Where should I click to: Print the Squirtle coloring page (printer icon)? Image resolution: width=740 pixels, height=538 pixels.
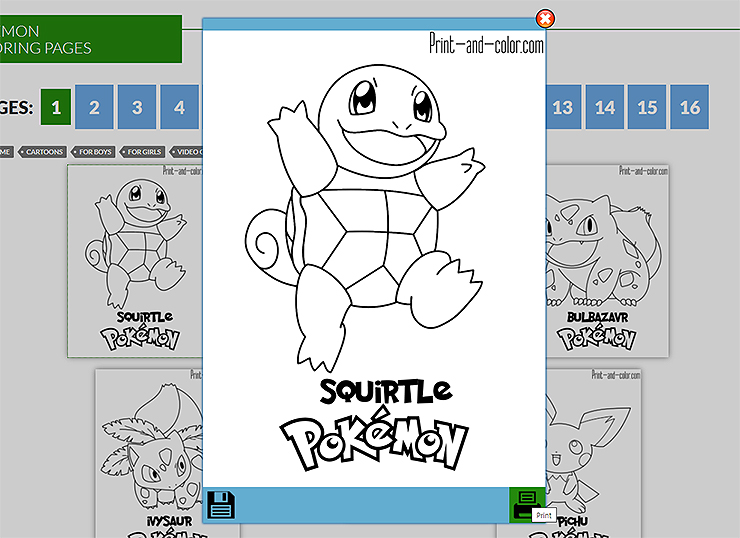[527, 505]
